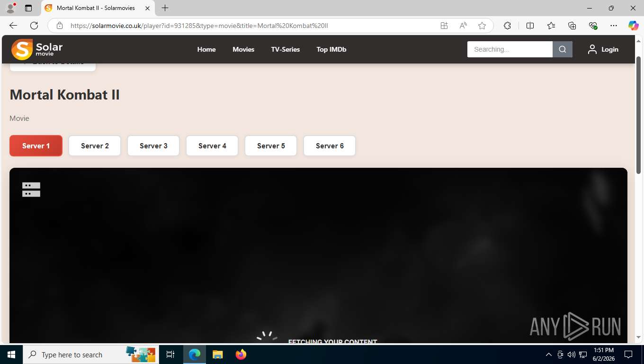This screenshot has height=364, width=644.
Task: Open the Collections icon
Action: pos(572,26)
